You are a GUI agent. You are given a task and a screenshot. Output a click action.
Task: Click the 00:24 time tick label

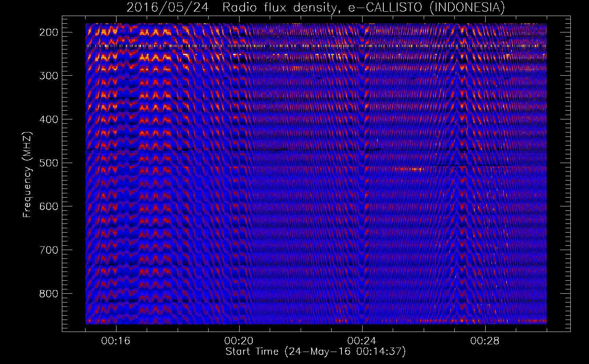coord(362,341)
